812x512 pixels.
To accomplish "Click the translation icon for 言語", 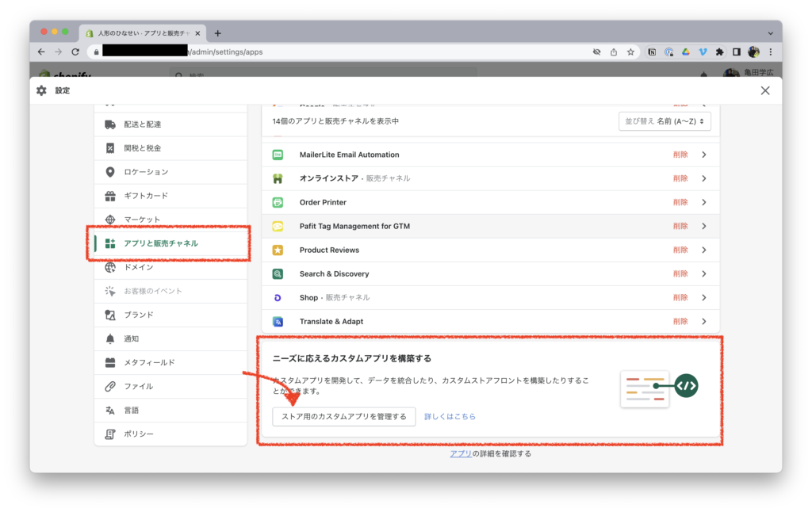I will pos(110,410).
